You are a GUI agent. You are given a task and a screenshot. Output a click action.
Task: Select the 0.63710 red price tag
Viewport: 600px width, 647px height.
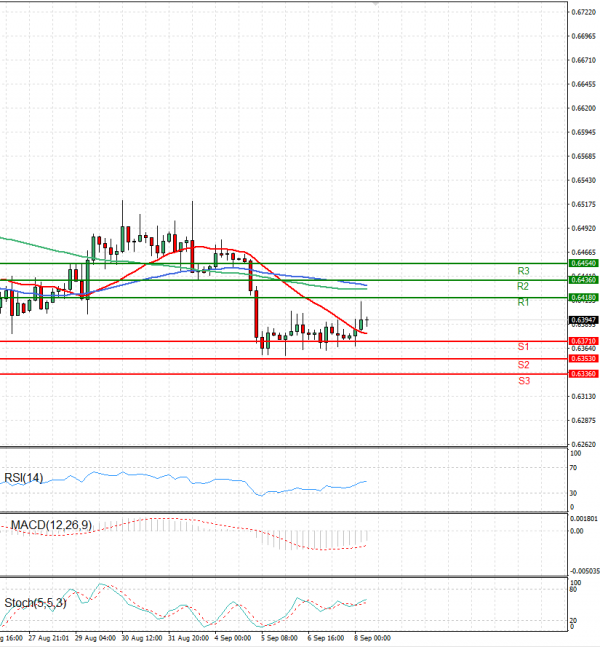pyautogui.click(x=583, y=341)
